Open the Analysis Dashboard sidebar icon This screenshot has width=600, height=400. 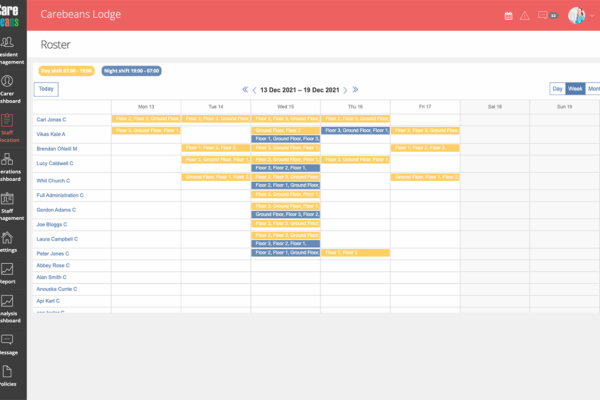click(7, 304)
